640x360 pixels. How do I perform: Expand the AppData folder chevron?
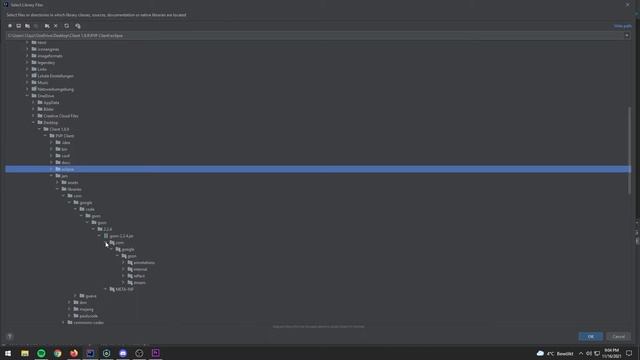click(33, 102)
